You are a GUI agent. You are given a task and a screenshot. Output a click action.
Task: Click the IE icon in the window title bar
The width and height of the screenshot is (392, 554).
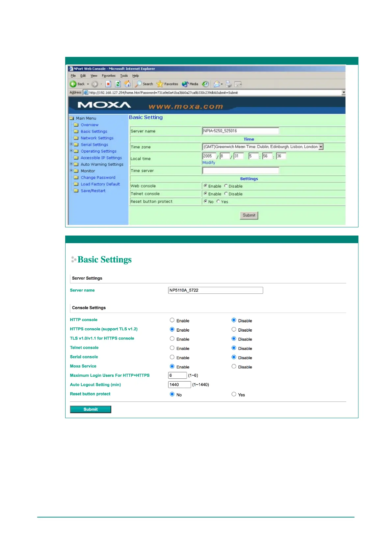pos(71,69)
